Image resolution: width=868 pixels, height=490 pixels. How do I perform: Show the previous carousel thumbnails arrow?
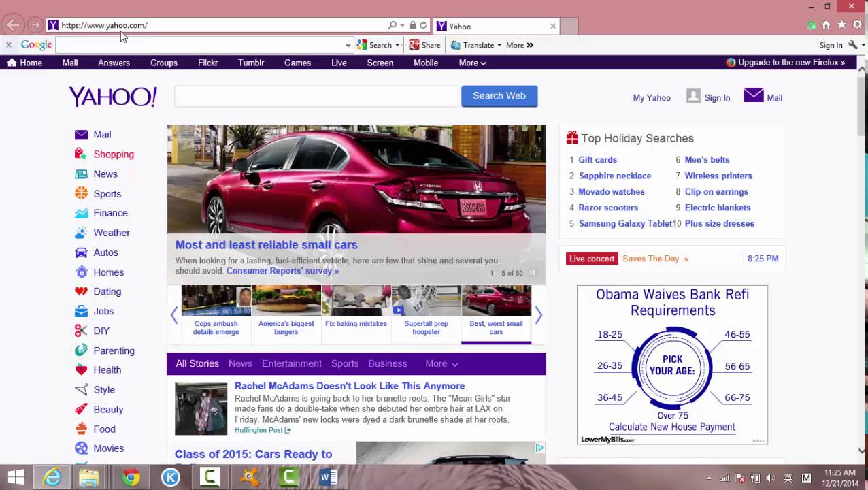174,315
